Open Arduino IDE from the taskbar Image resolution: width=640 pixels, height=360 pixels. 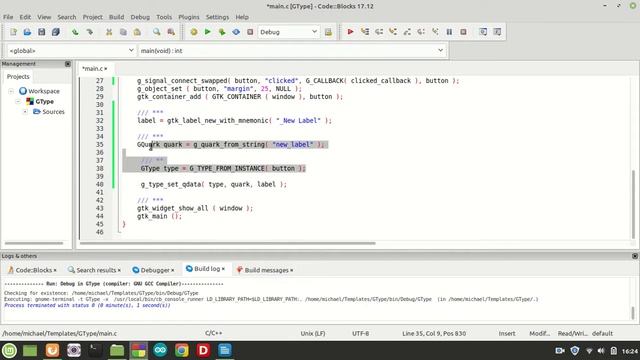click(x=160, y=350)
